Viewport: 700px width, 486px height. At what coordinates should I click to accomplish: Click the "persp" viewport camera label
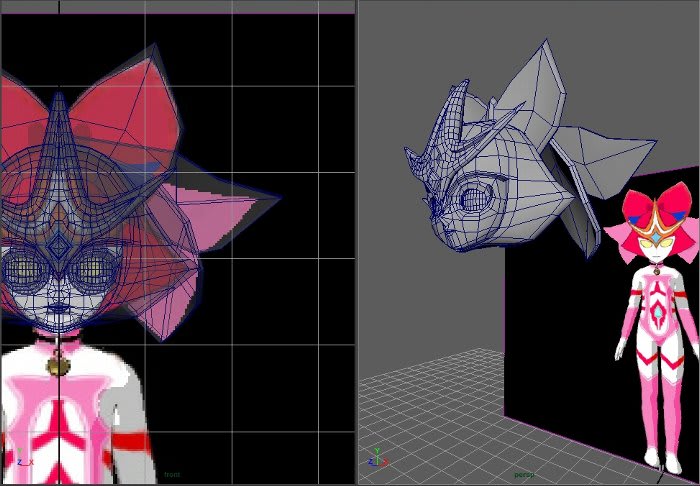(524, 474)
